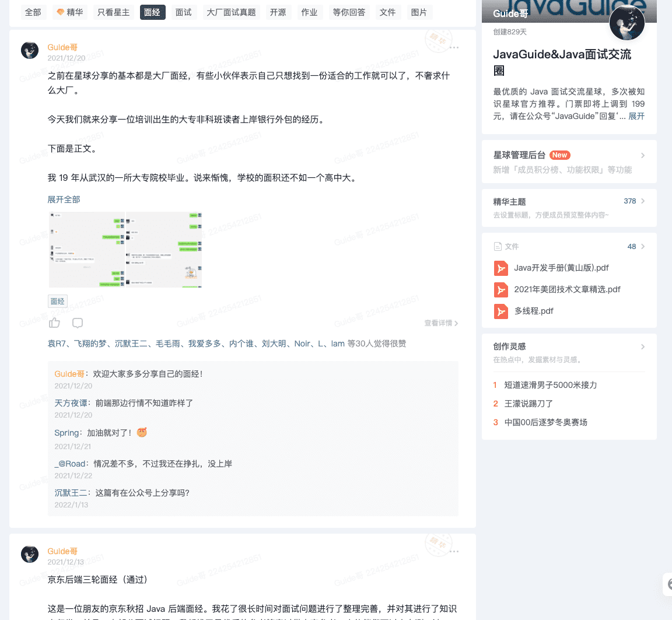Viewport: 672px width, 620px height.
Task: Click the comment bubble icon on first post
Action: pos(78,323)
